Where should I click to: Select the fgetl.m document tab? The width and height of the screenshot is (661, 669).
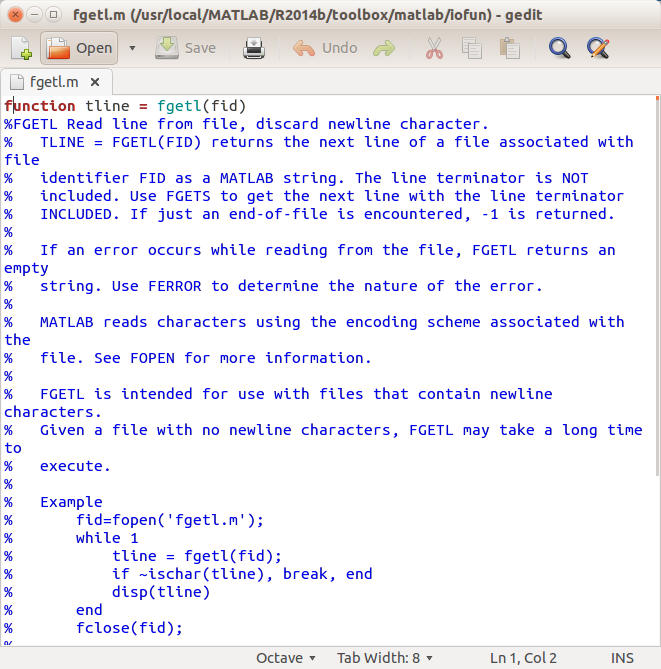click(54, 82)
